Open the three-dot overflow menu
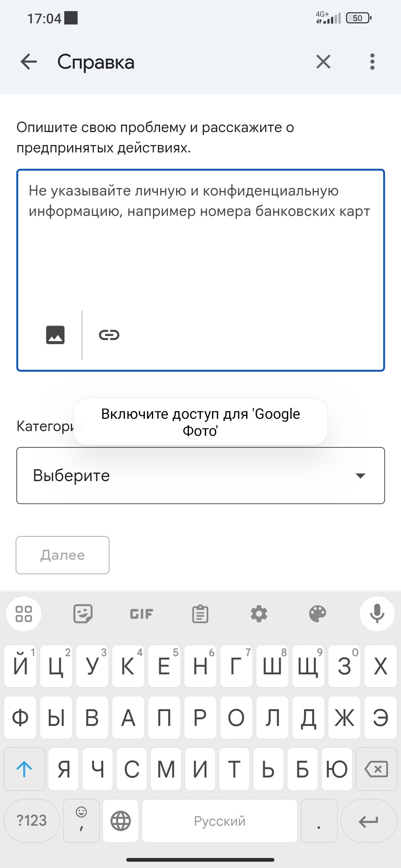 (372, 62)
